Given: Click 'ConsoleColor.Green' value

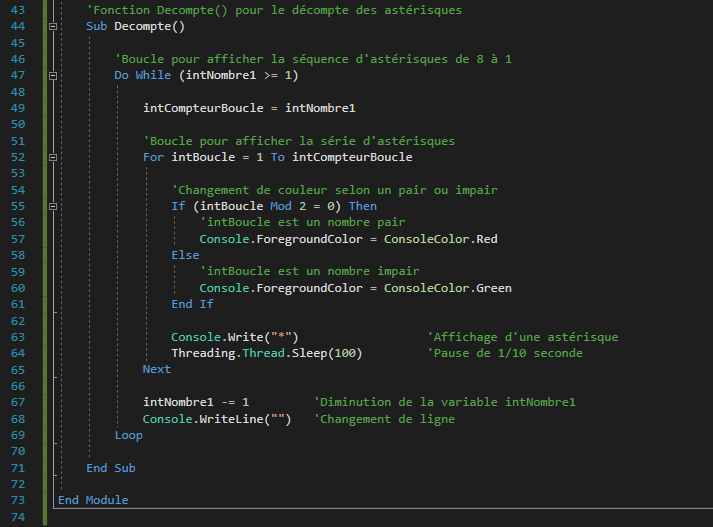Looking at the screenshot, I should 448,288.
